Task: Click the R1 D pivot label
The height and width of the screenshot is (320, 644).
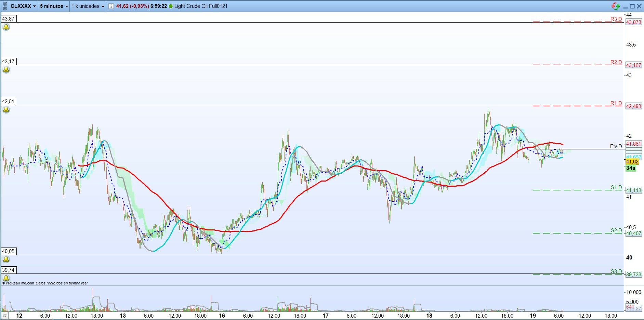Action: tap(616, 103)
